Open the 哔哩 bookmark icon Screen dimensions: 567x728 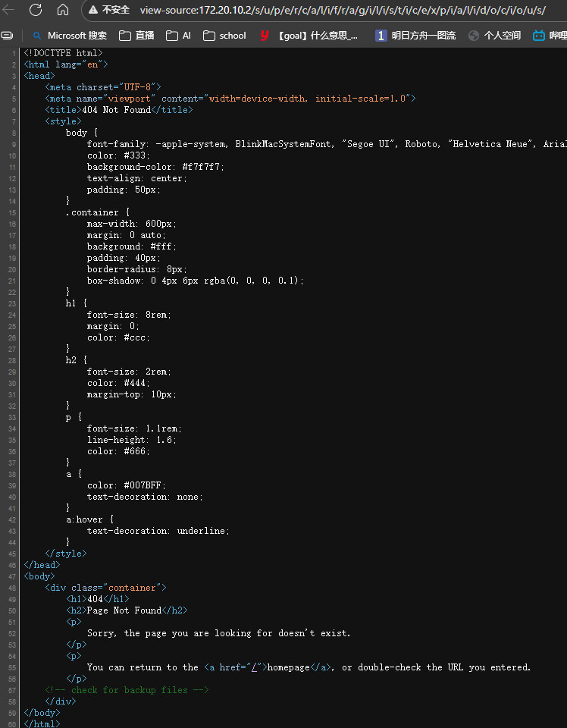click(539, 36)
